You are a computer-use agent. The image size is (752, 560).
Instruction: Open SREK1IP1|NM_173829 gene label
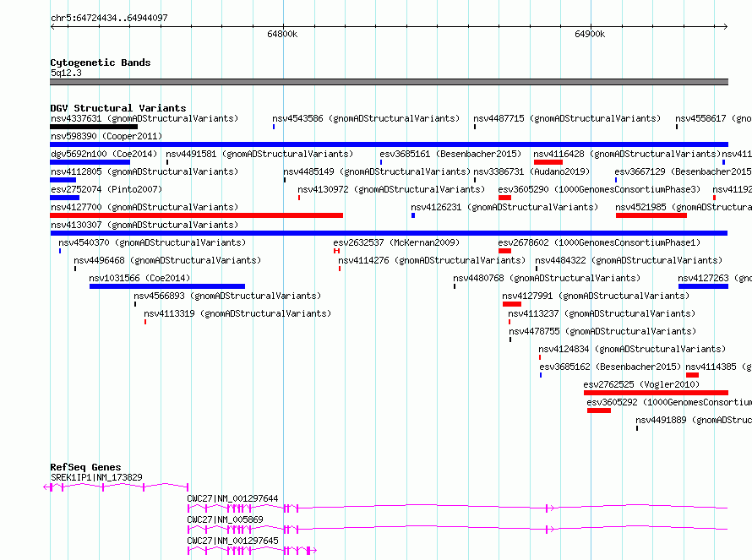96,477
